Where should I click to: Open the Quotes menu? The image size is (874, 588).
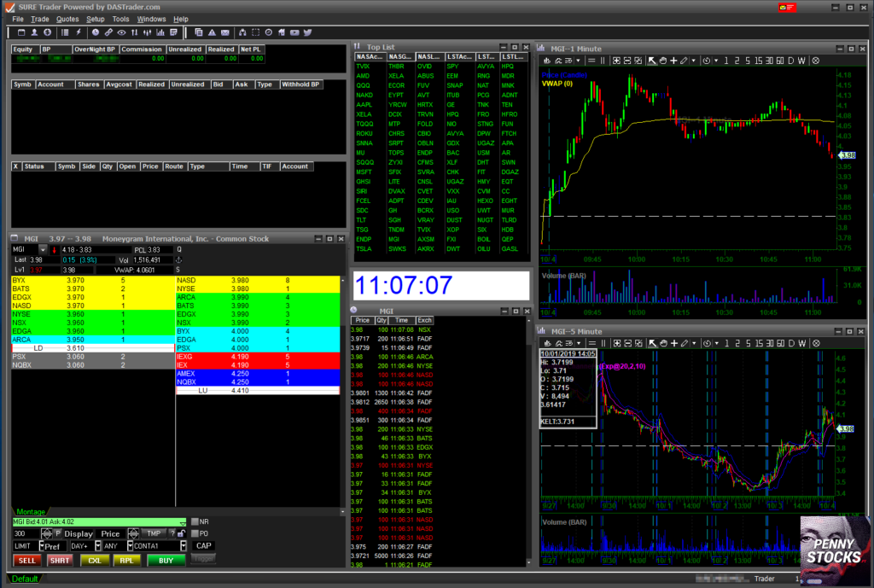67,19
